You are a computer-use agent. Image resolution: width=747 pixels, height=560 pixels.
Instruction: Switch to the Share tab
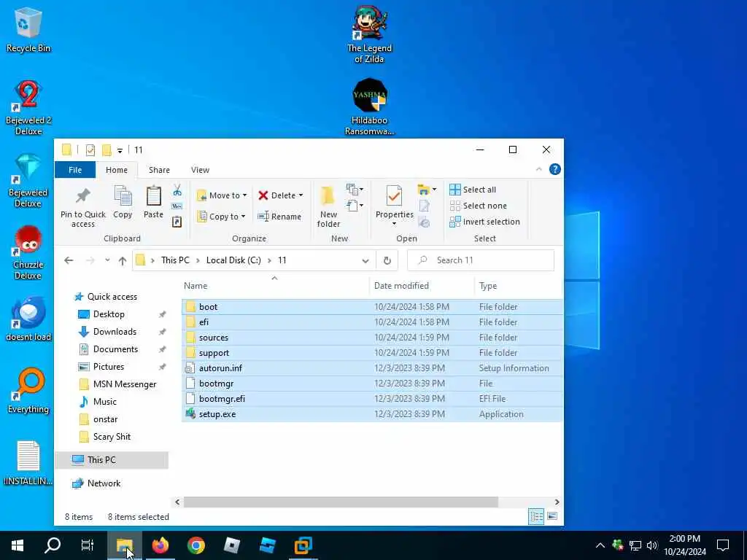click(159, 170)
